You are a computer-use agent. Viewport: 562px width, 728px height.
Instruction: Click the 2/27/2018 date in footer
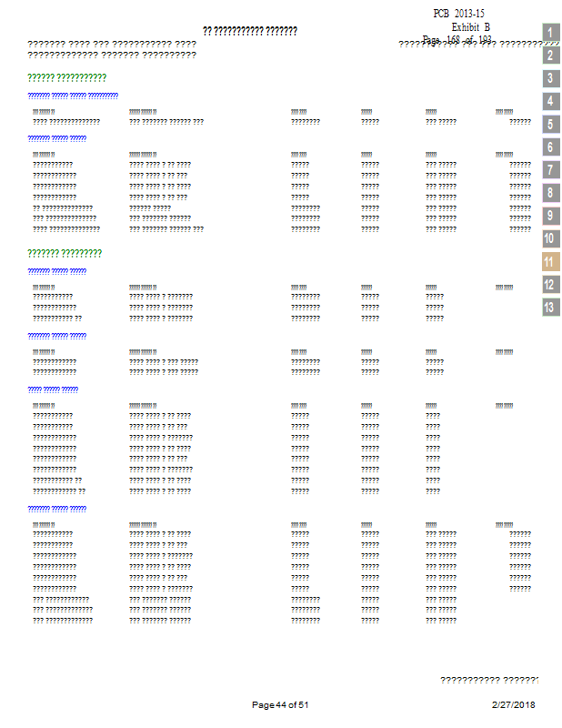click(513, 705)
